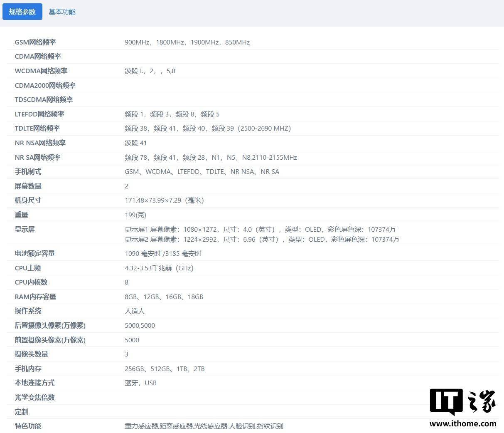Click the IT之家 logo watermark

click(x=462, y=402)
